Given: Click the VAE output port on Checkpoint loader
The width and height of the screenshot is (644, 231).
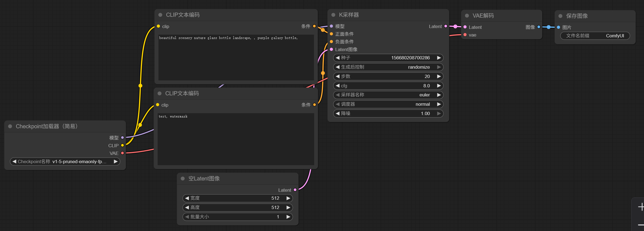Looking at the screenshot, I should tap(123, 153).
